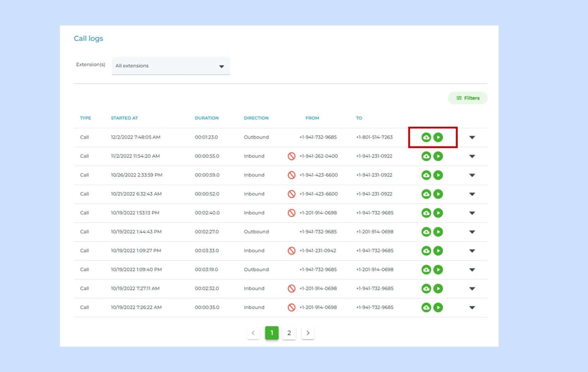Play recording of 10/19/2022 7:26:22 AM call

(438, 307)
